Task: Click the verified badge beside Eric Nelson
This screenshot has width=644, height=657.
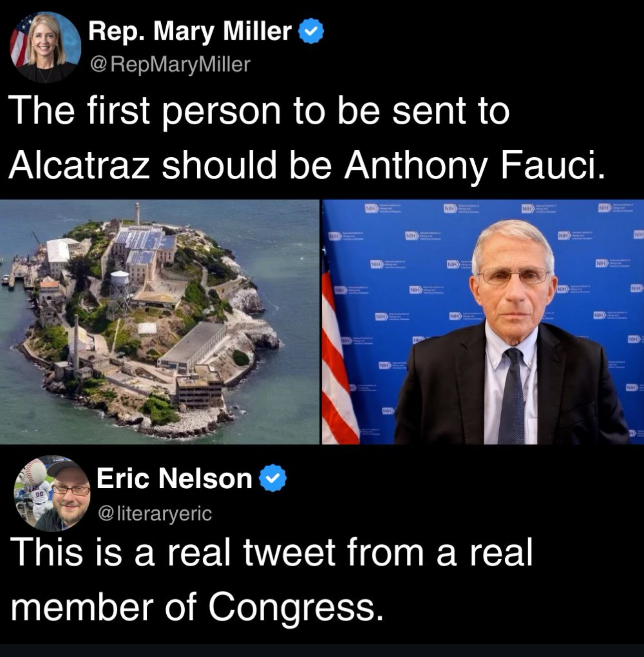Action: pyautogui.click(x=273, y=478)
